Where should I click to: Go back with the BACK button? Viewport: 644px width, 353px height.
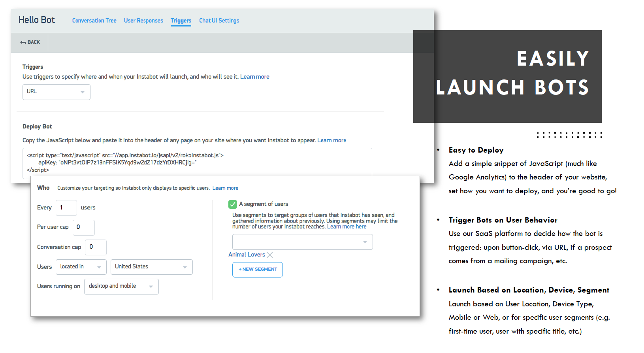coord(30,42)
